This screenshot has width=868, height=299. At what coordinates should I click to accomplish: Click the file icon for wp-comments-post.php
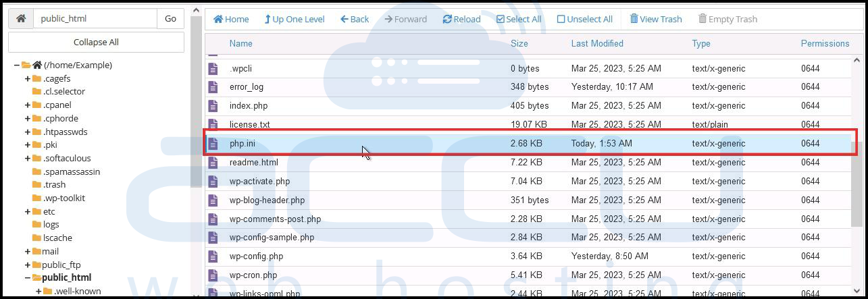tap(213, 219)
